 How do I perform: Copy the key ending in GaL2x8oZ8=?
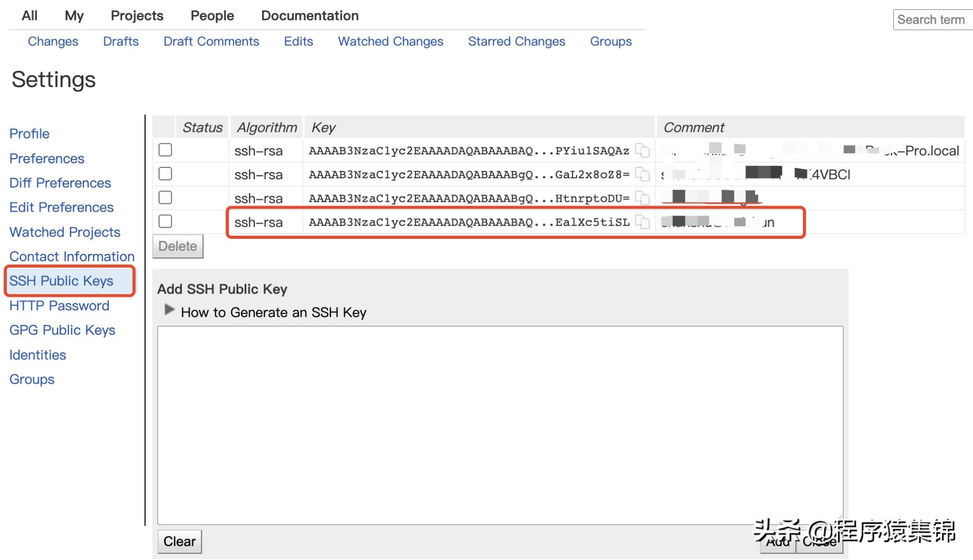tap(643, 175)
